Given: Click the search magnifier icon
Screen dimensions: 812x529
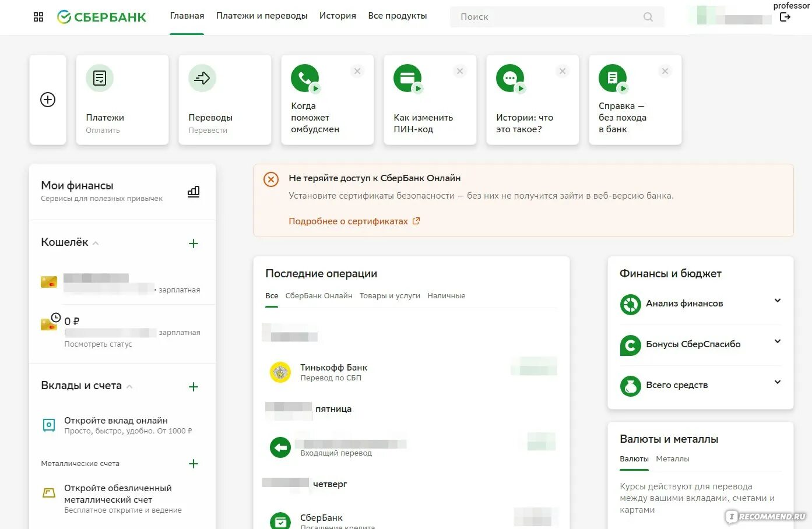Looking at the screenshot, I should point(648,17).
